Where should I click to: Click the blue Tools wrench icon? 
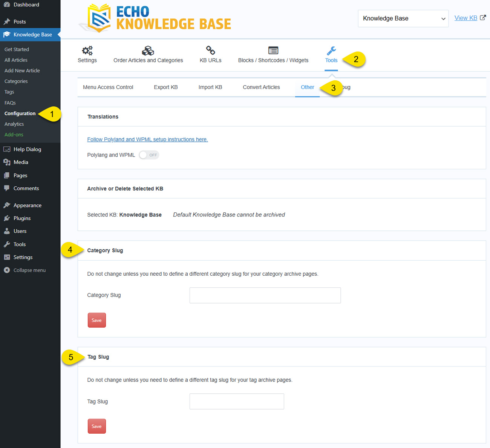tap(331, 51)
